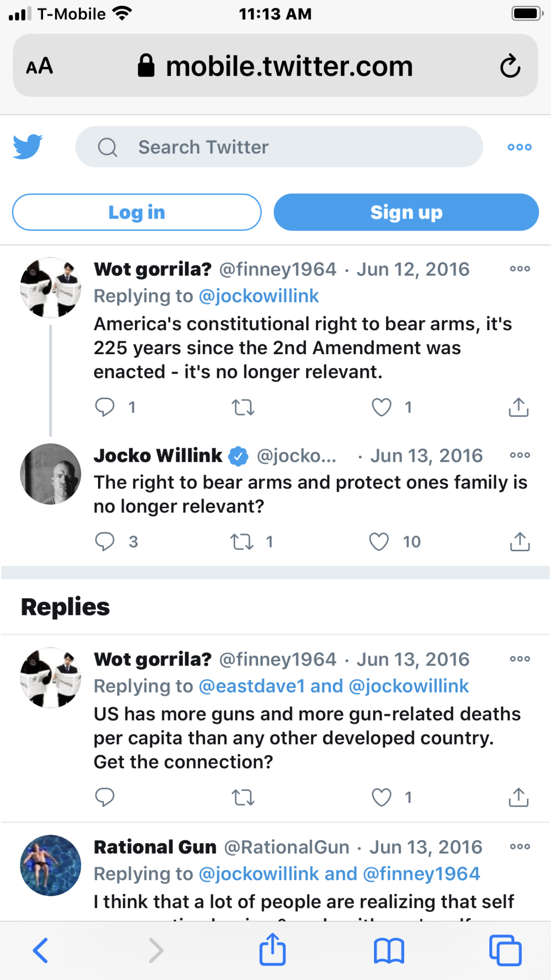
Task: Retweet Jocko Willink's tweet
Action: pos(242,542)
